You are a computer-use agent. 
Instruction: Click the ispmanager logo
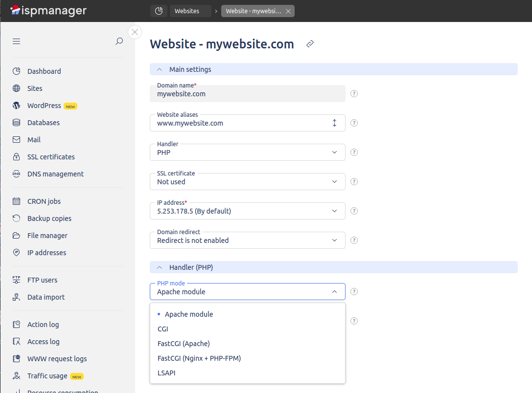coord(48,10)
